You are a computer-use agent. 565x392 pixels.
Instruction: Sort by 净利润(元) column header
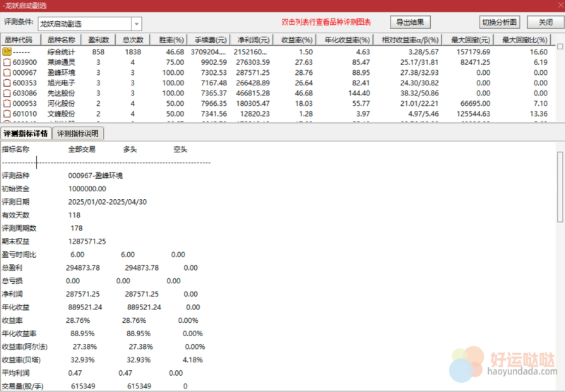251,40
